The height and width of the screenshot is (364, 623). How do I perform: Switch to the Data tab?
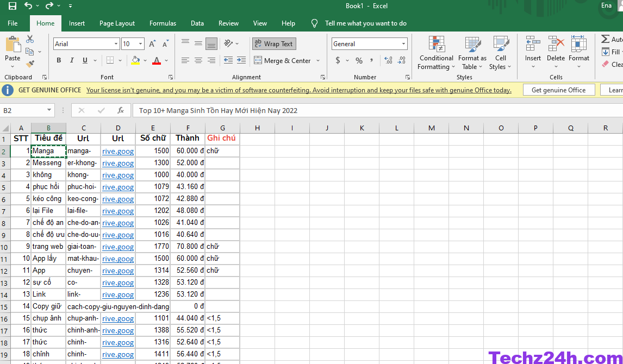click(x=197, y=23)
